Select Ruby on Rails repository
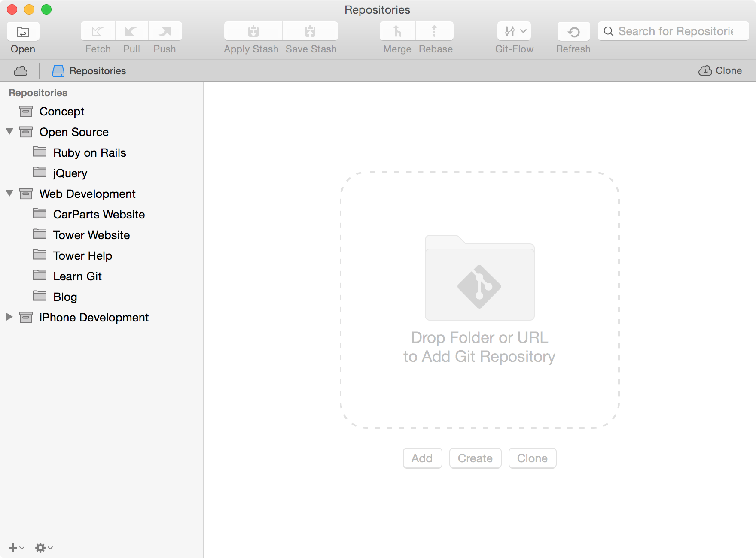Viewport: 756px width, 558px height. point(101,153)
